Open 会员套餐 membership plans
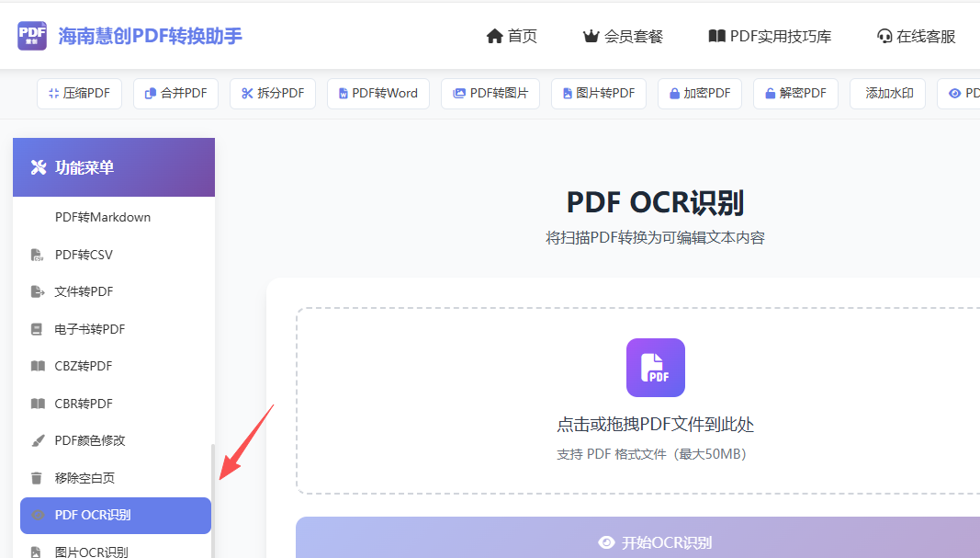The image size is (980, 558). tap(623, 36)
